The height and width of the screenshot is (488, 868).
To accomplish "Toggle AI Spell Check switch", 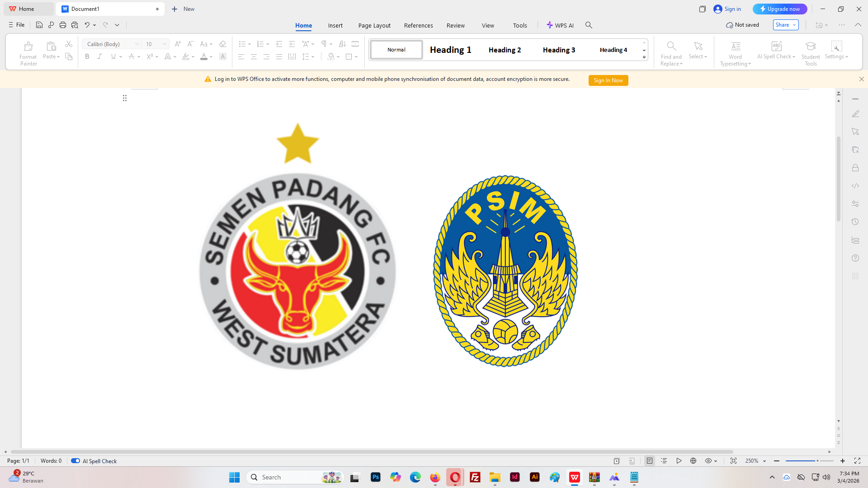I will (75, 461).
